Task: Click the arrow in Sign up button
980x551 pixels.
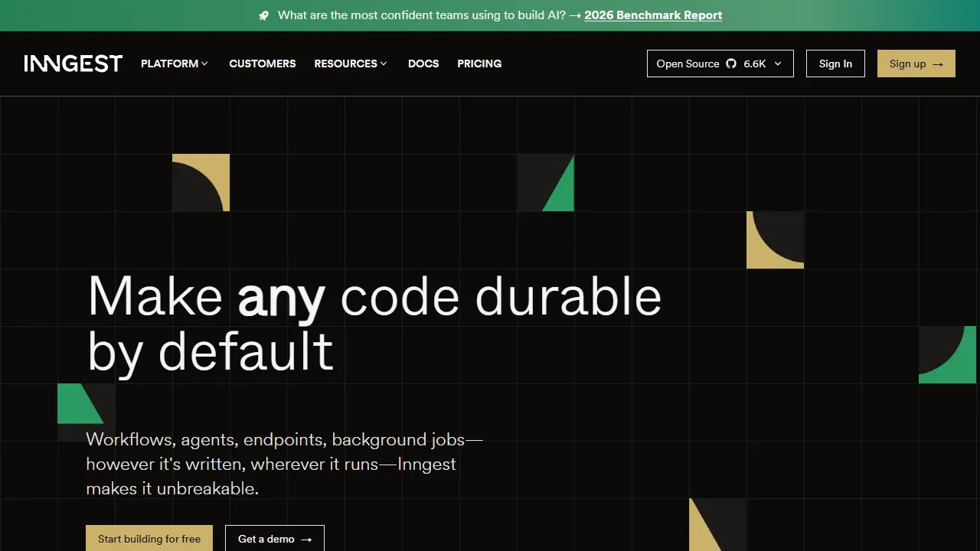Action: pos(938,64)
